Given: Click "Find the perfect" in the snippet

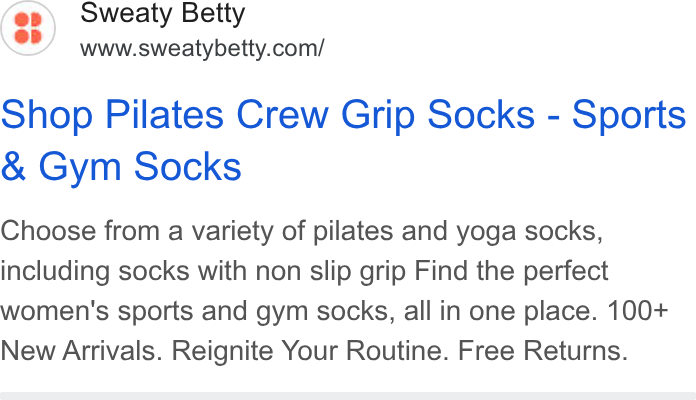Looking at the screenshot, I should 511,271.
